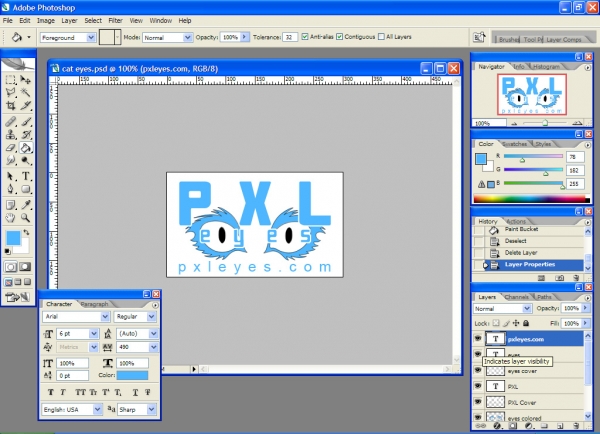Add a layer mask in Layers panel
The width and height of the screenshot is (600, 434).
click(513, 426)
